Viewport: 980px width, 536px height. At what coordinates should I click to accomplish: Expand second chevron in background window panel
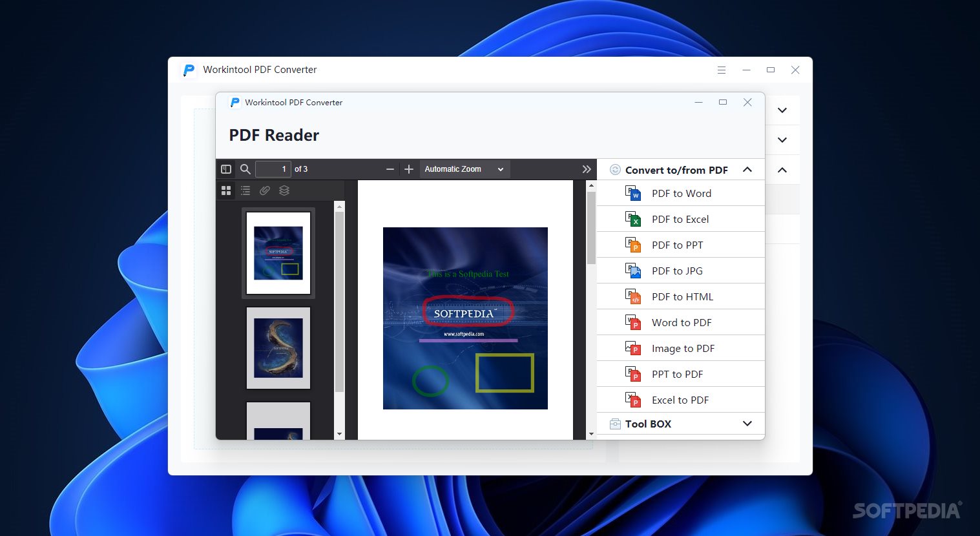[782, 140]
